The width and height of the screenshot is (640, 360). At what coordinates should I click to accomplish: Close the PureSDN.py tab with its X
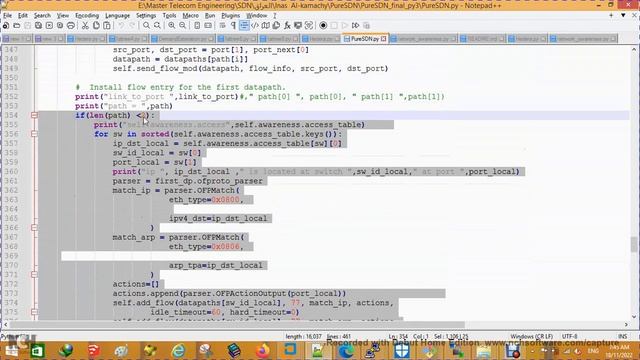pos(384,39)
